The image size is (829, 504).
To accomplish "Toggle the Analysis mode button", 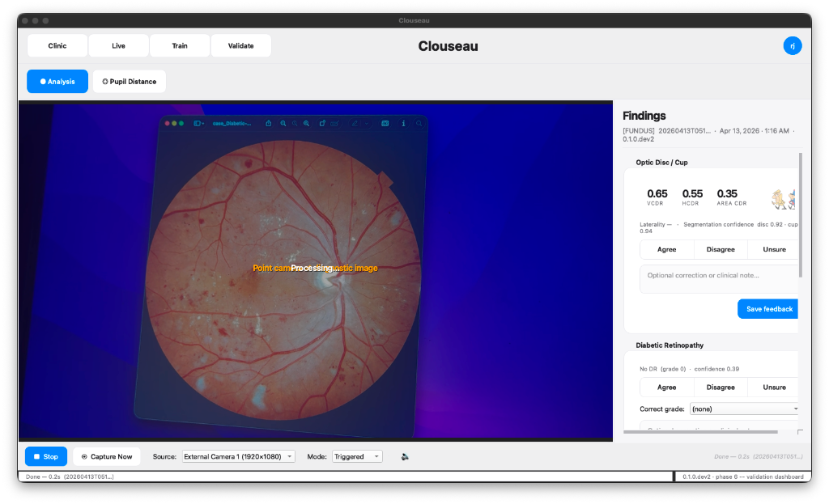I will pyautogui.click(x=57, y=81).
